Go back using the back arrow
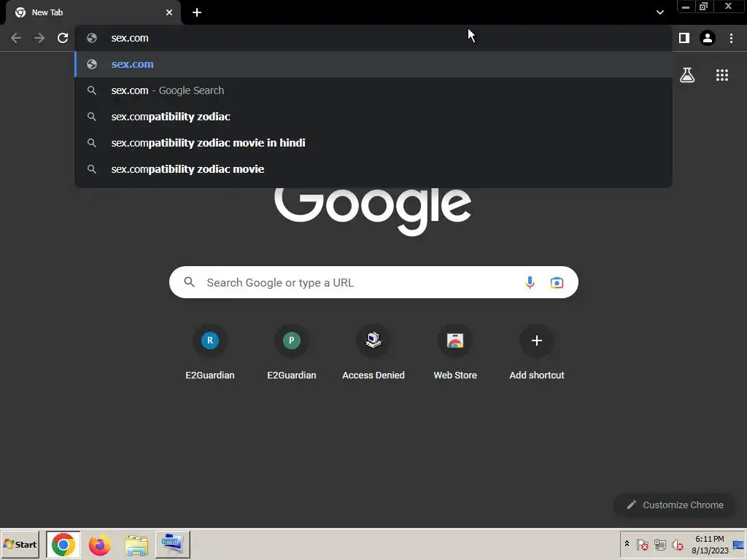 tap(16, 38)
